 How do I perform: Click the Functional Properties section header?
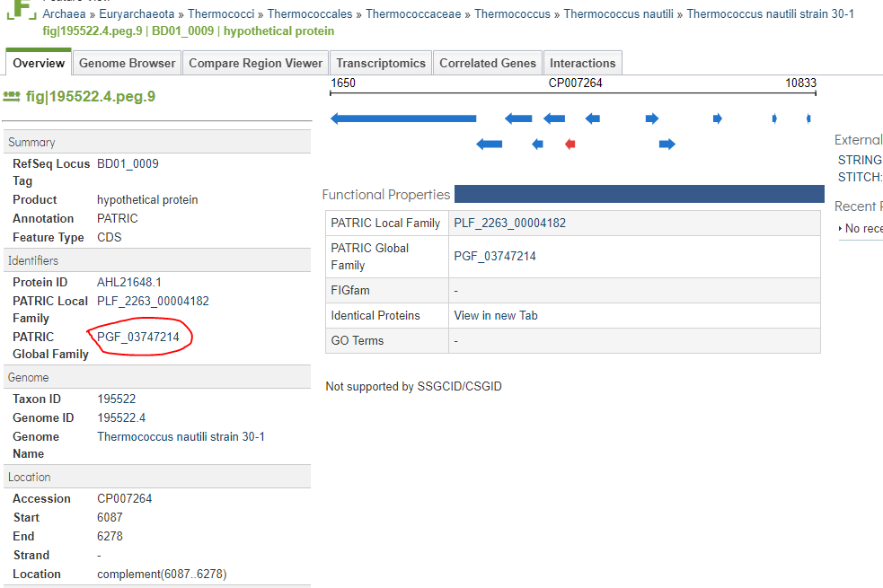coord(385,195)
